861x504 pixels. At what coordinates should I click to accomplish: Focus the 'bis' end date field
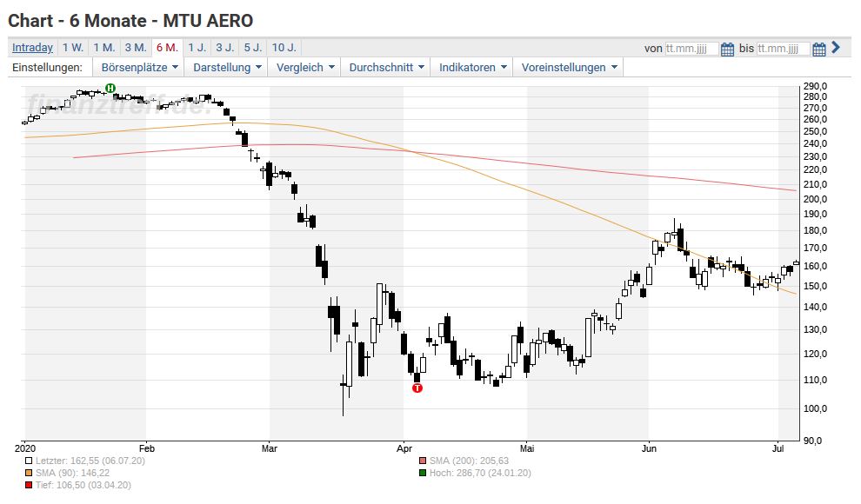[783, 49]
